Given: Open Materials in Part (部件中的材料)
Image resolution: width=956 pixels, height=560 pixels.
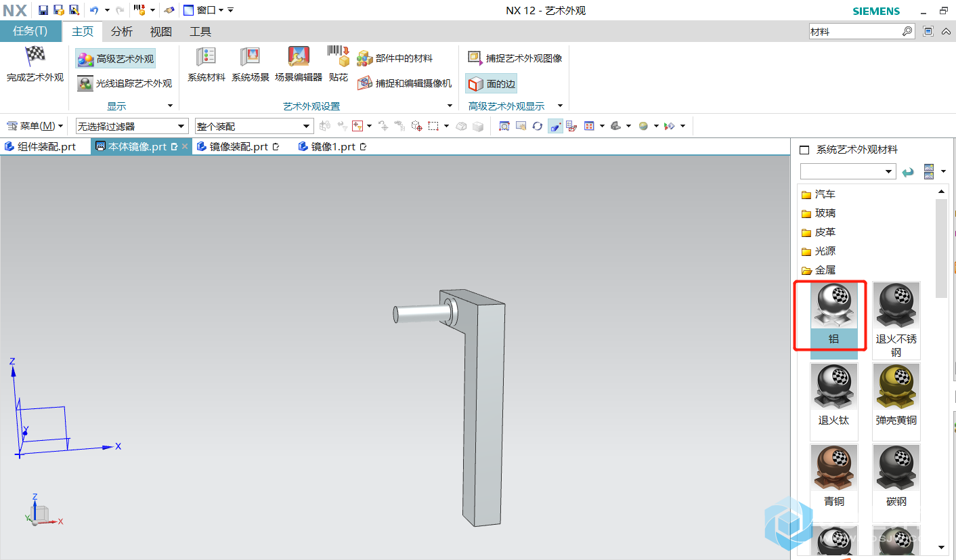Looking at the screenshot, I should [395, 59].
